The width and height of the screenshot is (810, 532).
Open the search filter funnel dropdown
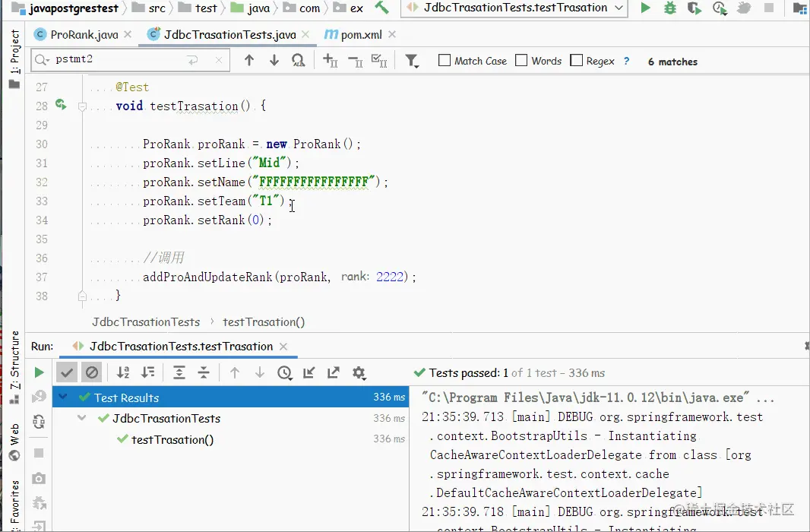(412, 61)
